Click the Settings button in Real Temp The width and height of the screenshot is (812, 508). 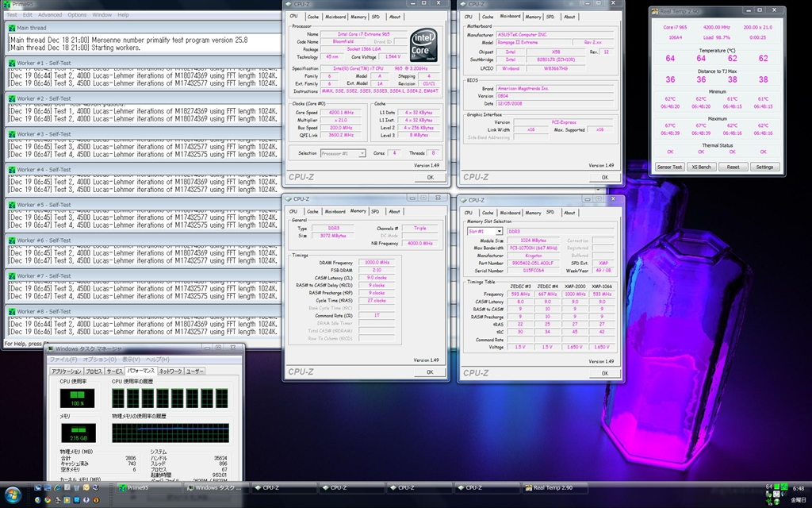tap(764, 167)
